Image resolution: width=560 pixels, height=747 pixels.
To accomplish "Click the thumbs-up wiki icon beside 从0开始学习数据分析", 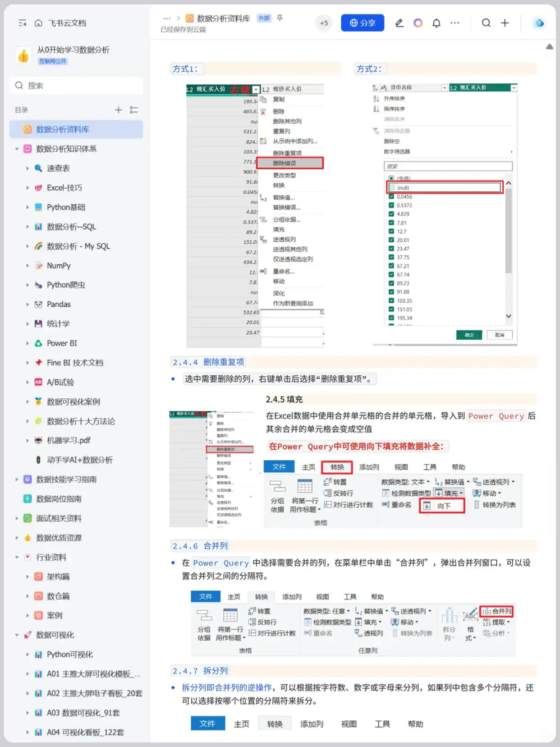I will tap(23, 55).
